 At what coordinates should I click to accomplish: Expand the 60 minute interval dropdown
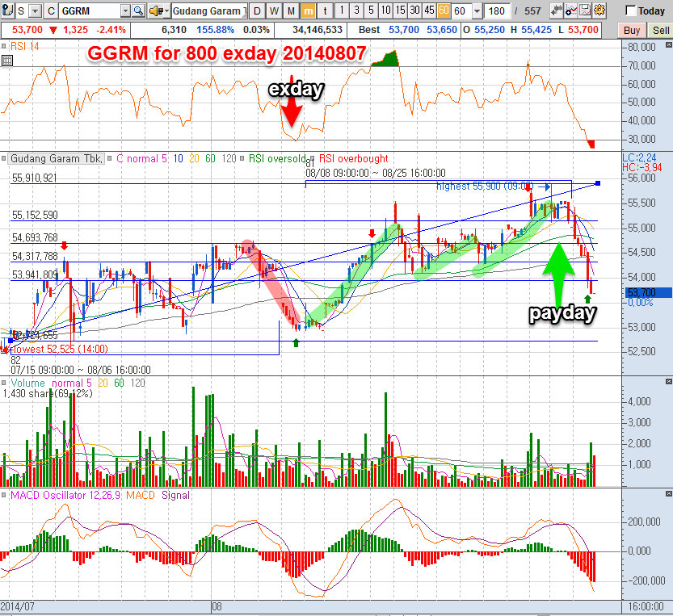477,10
